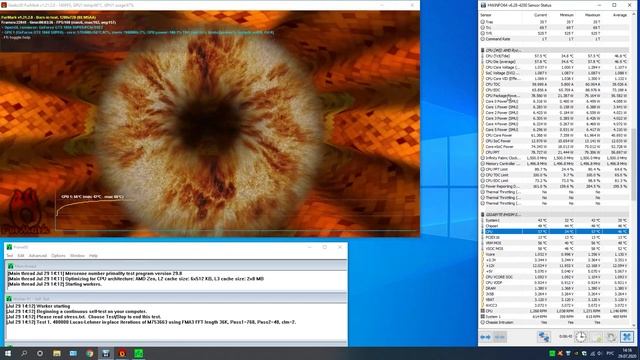Viewport: 640px width, 360px height.
Task: Select the PCIEX16 temperature row
Action: pyautogui.click(x=555, y=237)
